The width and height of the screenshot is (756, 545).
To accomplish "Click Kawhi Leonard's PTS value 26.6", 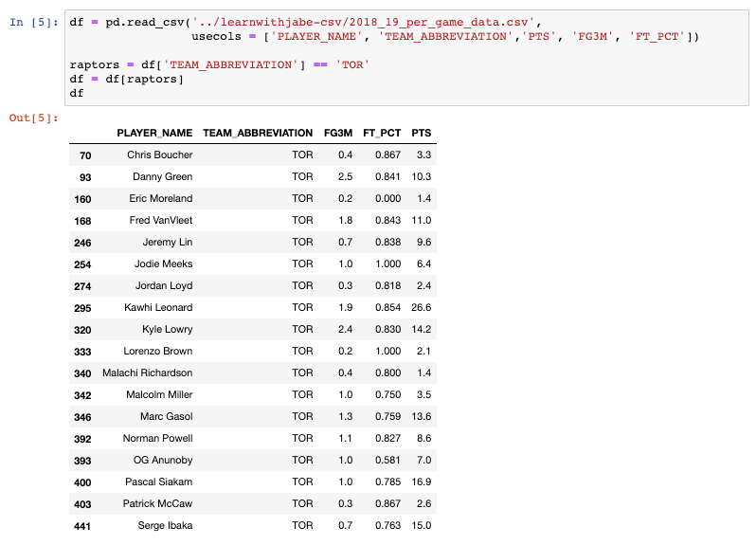I will [x=421, y=307].
